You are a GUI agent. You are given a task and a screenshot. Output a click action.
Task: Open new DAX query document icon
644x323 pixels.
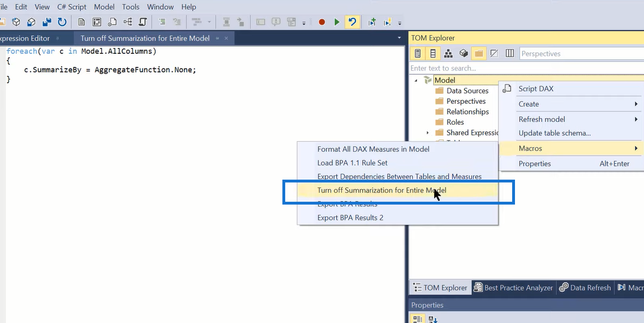point(81,22)
